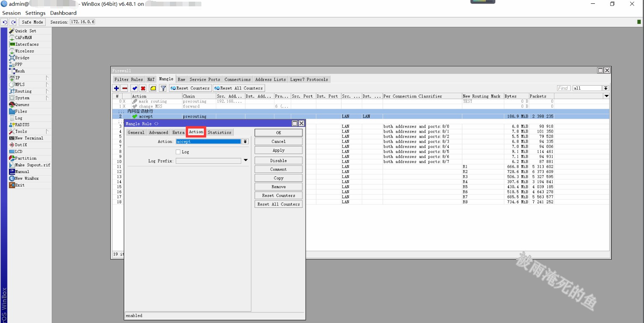Click the red X disable rule icon
This screenshot has width=644, height=323.
point(143,88)
